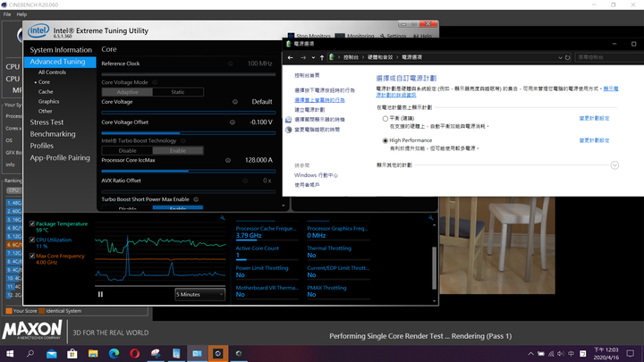Screen dimensions: 644x362
Task: Open Power Options recent locations dropdown
Action: (x=313, y=57)
